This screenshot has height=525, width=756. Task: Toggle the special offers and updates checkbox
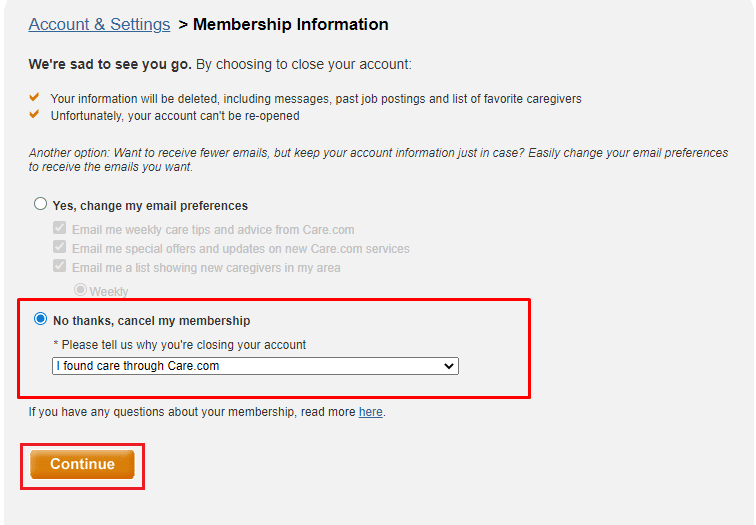click(59, 247)
